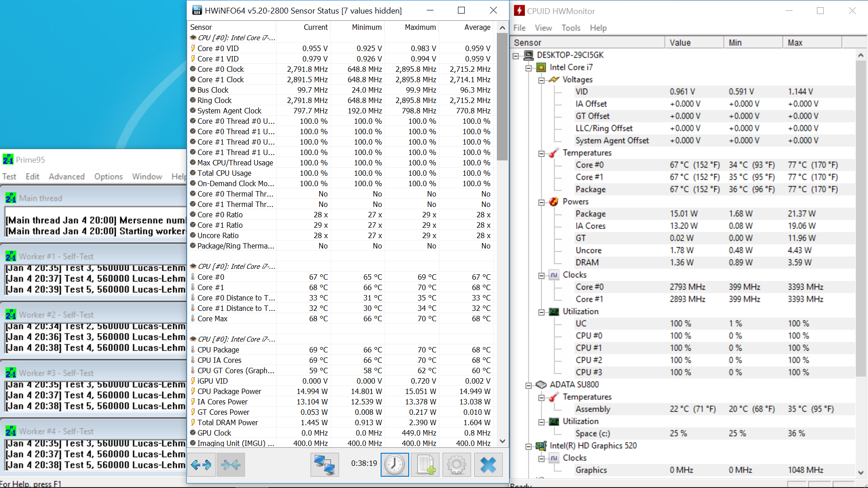
Task: Open HWiNFO settings gear button
Action: coord(457,465)
